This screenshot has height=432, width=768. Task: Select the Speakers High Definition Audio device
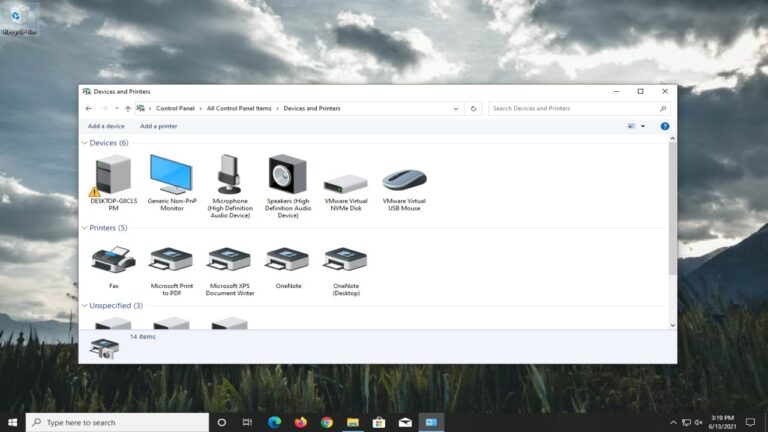[287, 176]
